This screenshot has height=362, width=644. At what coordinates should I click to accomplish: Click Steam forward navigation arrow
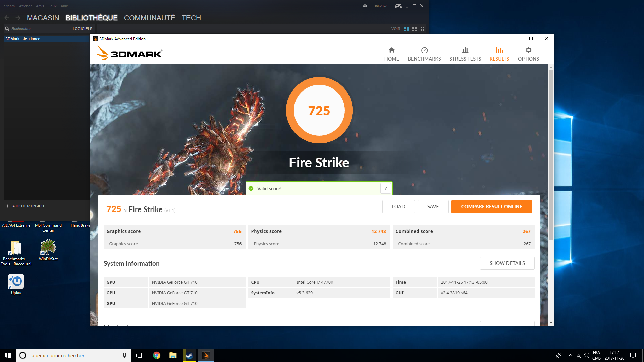[x=18, y=18]
